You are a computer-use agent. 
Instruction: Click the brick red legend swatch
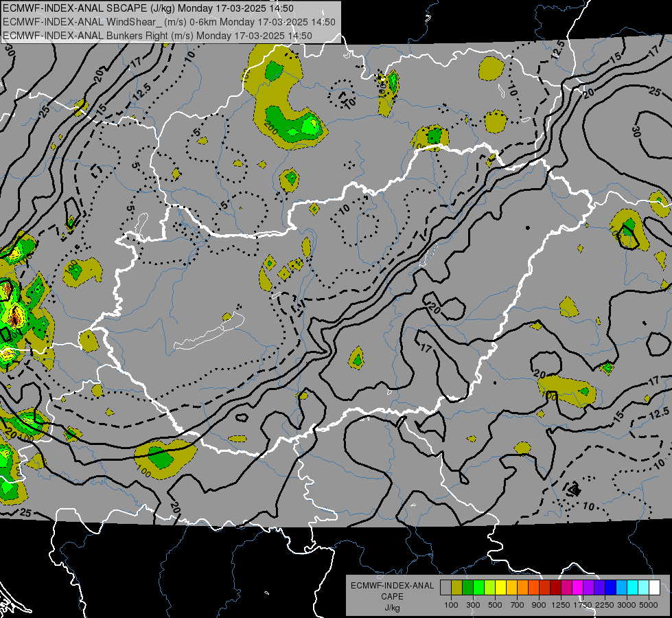pos(545,588)
